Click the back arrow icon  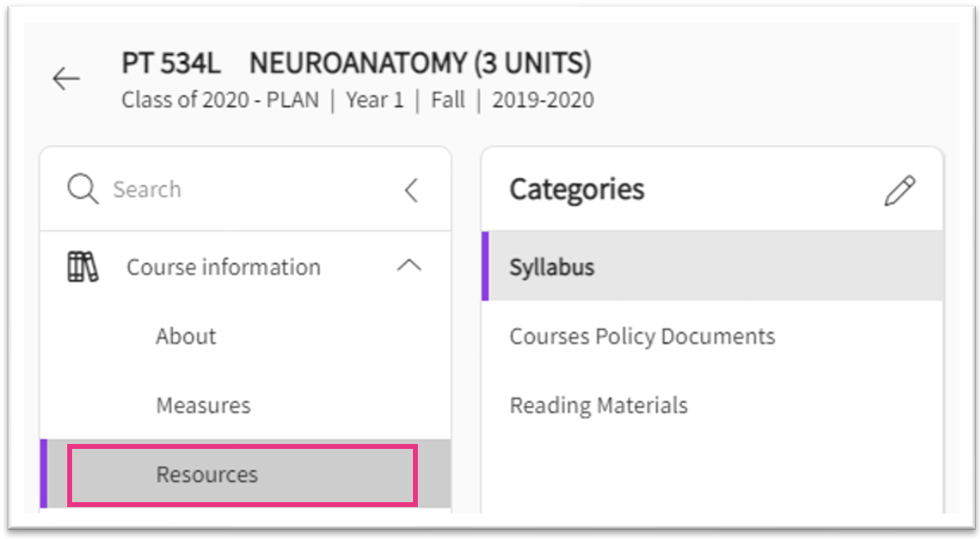click(66, 79)
